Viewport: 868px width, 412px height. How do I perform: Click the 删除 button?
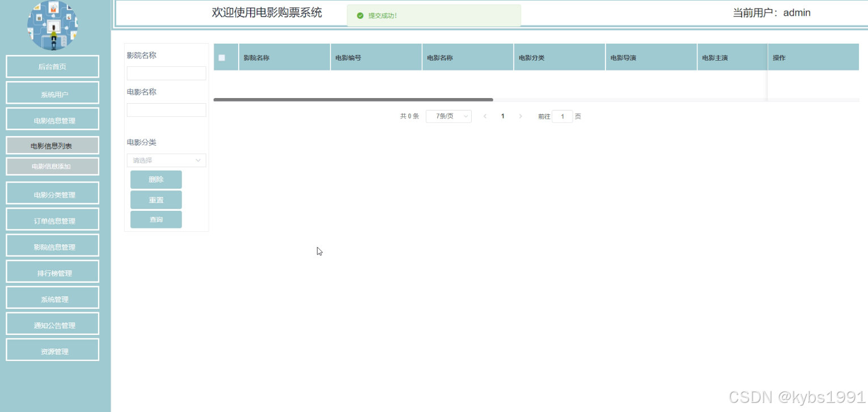(x=156, y=180)
